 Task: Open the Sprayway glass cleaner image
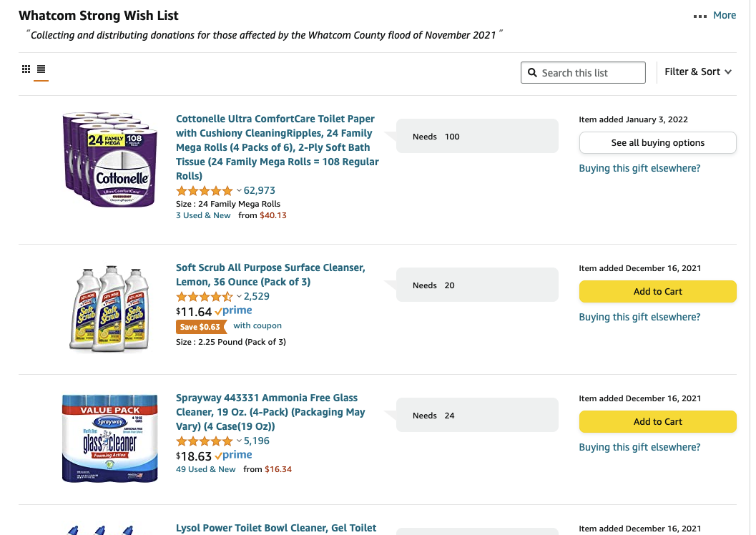tap(109, 436)
